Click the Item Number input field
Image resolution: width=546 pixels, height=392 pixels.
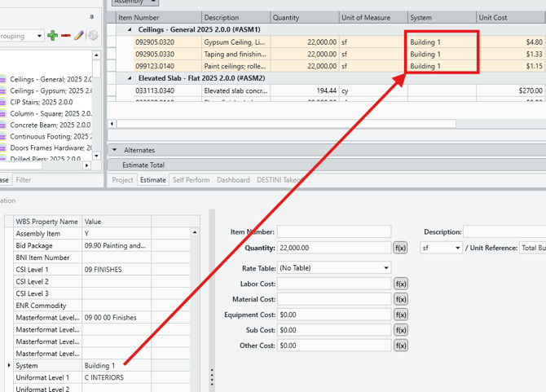point(334,232)
